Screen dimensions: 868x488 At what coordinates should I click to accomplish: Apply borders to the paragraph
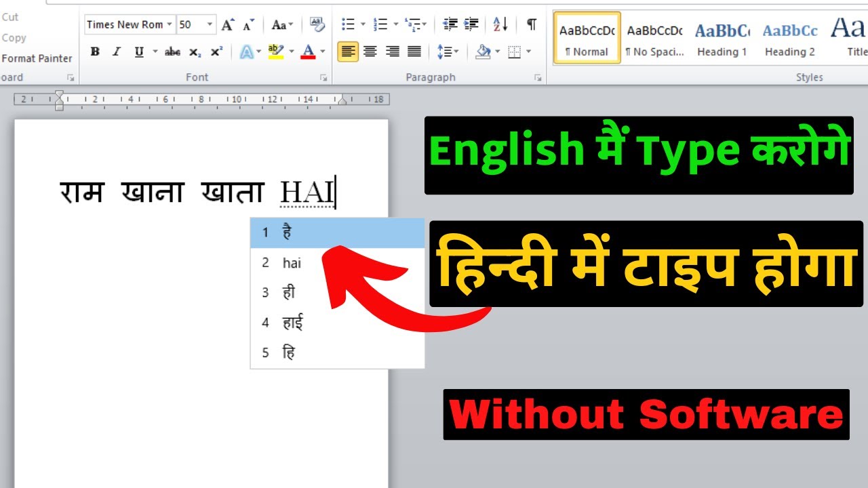(x=514, y=52)
